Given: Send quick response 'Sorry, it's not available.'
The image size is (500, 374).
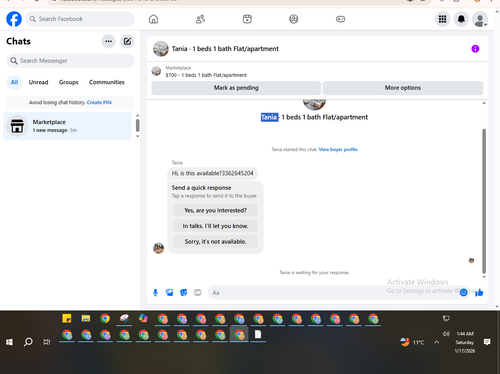Looking at the screenshot, I should (215, 241).
